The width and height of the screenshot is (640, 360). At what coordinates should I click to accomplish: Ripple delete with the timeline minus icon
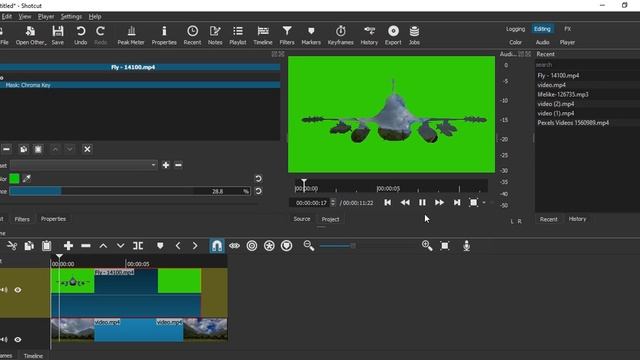[86, 246]
